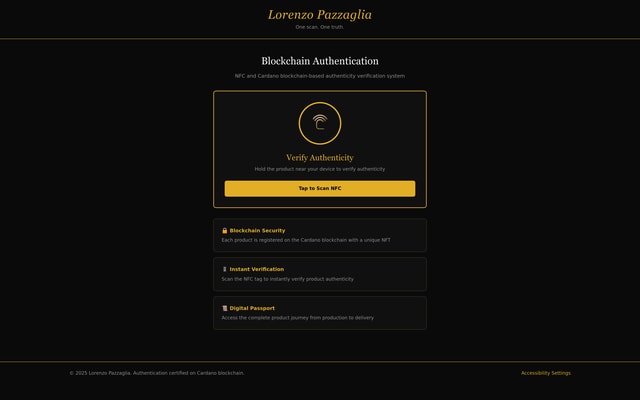Open the Accessibility Settings link
The width and height of the screenshot is (640, 400).
pos(545,373)
